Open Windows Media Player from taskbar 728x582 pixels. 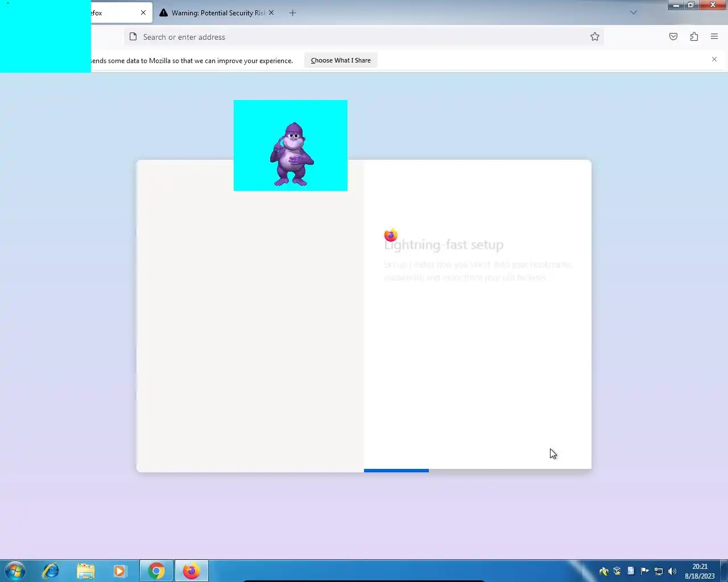(119, 571)
